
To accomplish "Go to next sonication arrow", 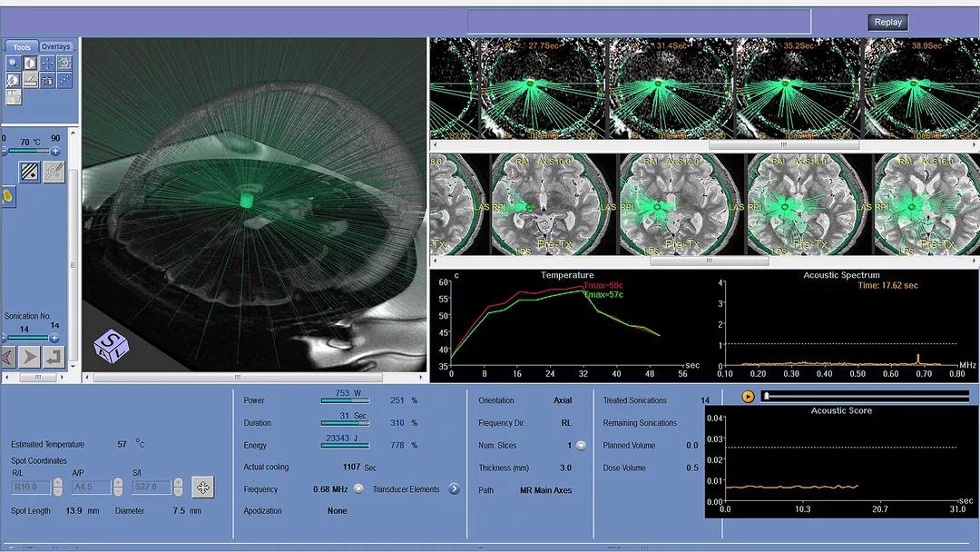I will (x=30, y=356).
